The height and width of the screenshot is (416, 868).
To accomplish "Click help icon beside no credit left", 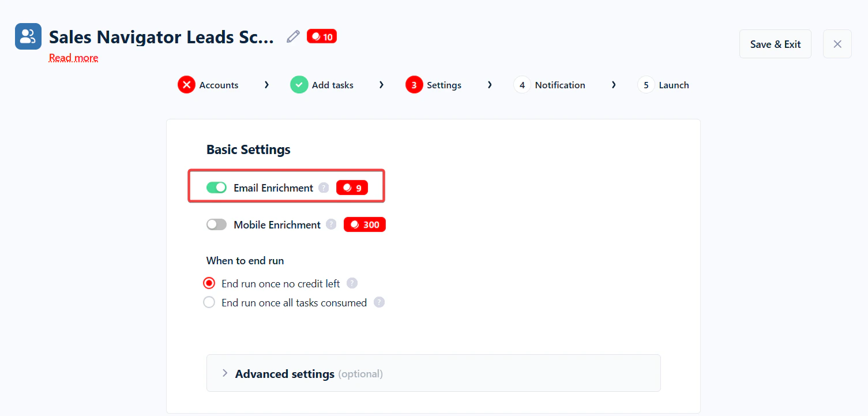I will 352,283.
